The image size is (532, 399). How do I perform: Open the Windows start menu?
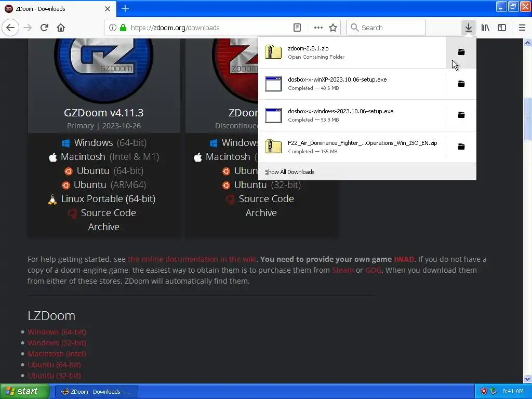[x=24, y=392]
